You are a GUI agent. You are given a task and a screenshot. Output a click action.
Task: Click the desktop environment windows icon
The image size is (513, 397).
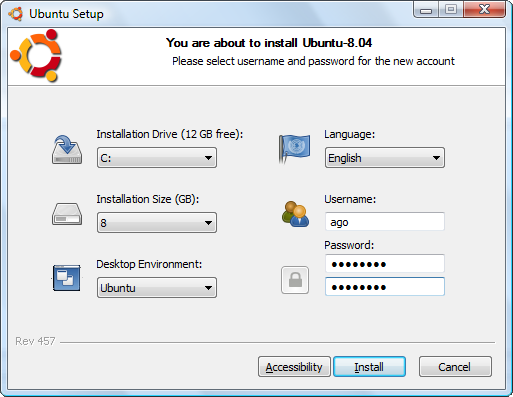pos(67,278)
